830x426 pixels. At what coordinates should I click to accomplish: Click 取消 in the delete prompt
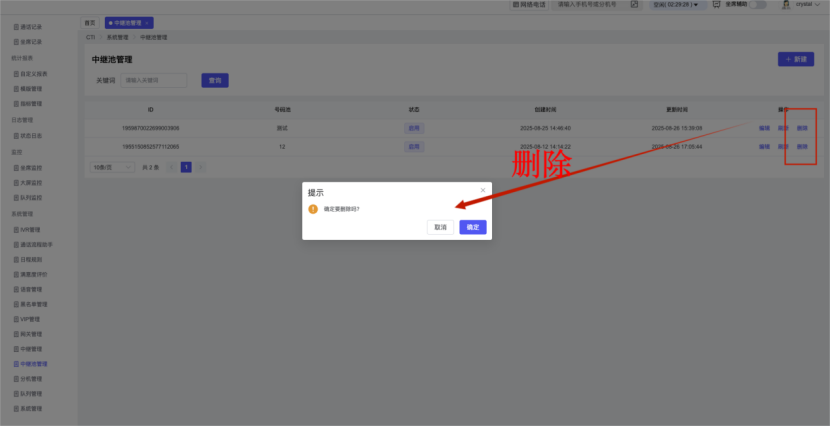(x=440, y=227)
